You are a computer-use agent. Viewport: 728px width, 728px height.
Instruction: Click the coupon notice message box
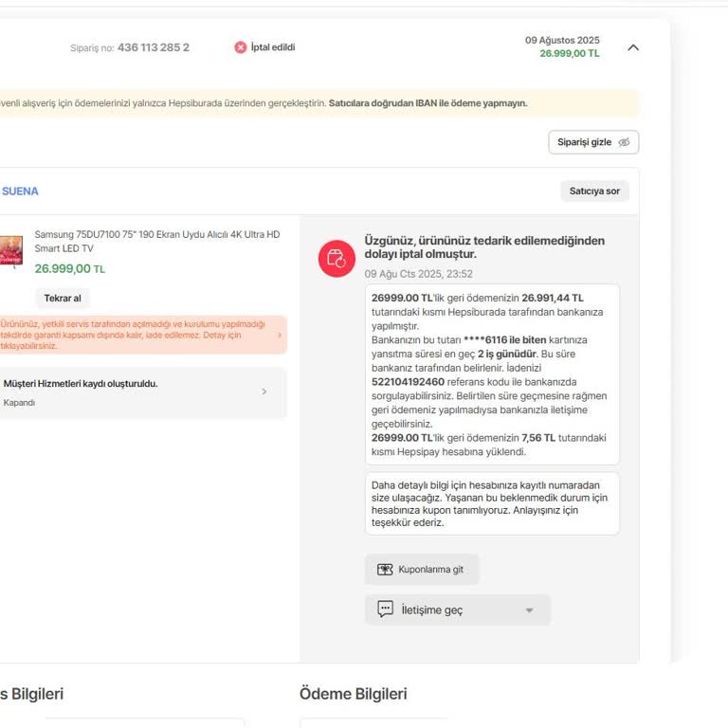click(492, 503)
